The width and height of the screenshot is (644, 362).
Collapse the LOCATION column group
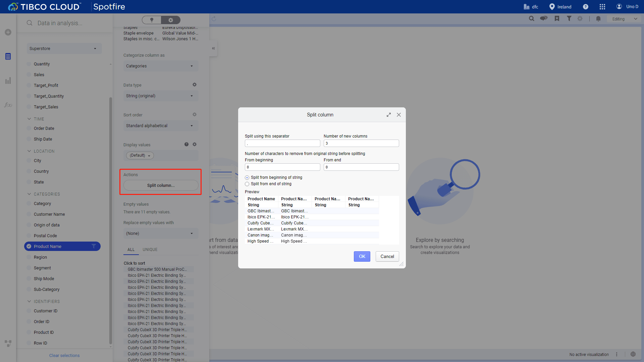click(x=29, y=151)
